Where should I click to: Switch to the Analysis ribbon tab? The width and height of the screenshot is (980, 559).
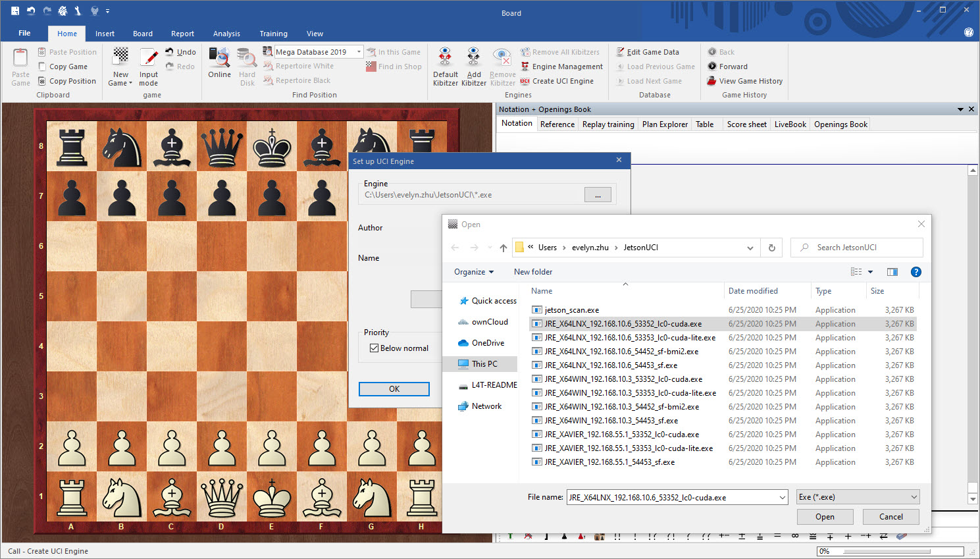coord(226,34)
